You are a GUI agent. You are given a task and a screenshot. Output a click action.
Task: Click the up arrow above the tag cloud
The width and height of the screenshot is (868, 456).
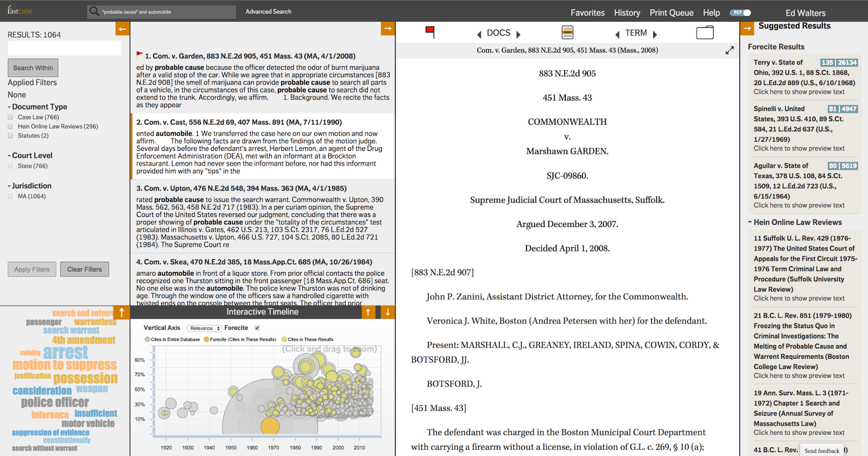coord(122,312)
